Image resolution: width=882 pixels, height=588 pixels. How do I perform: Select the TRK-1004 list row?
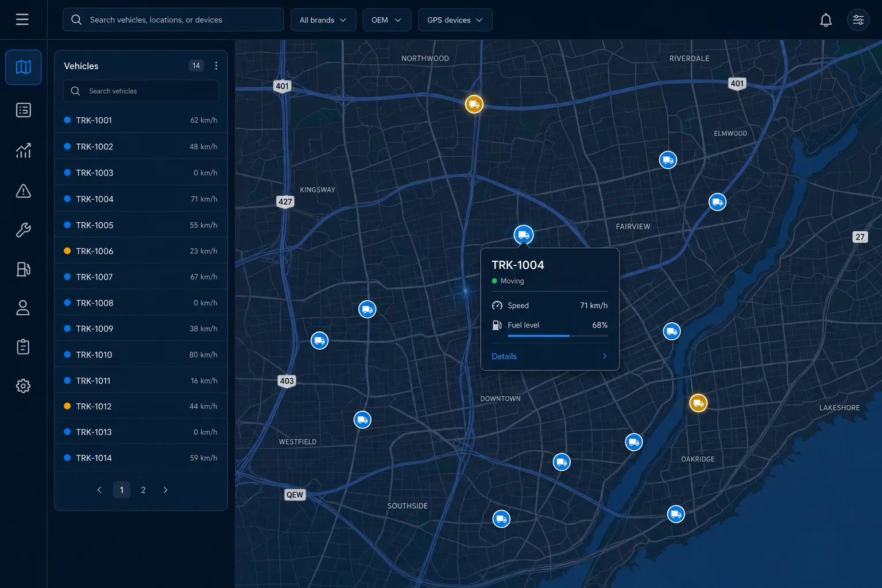tap(141, 199)
